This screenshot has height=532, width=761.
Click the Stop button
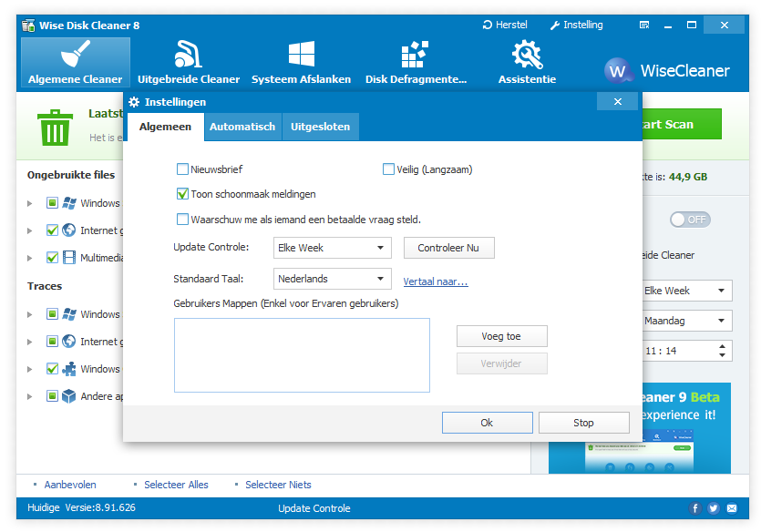(x=584, y=423)
